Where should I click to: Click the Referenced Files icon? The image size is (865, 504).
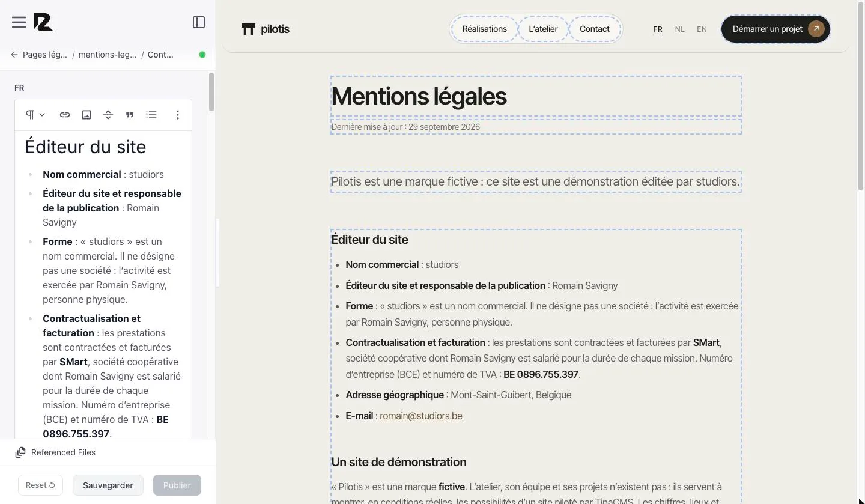(x=20, y=452)
